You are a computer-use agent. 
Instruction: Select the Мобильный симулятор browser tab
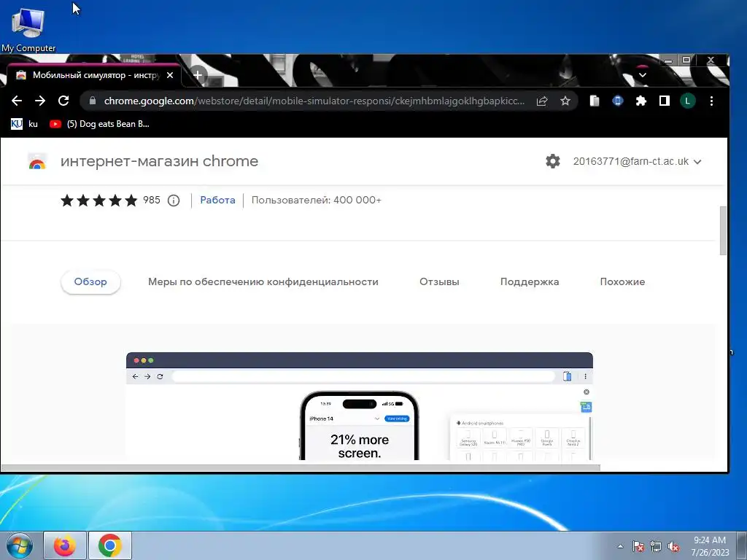pos(93,75)
